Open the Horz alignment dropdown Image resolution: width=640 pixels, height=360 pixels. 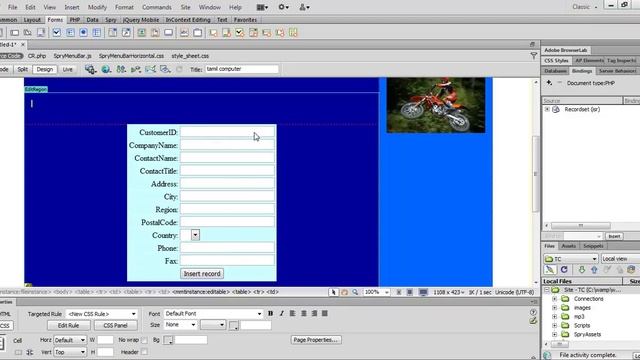coord(70,340)
